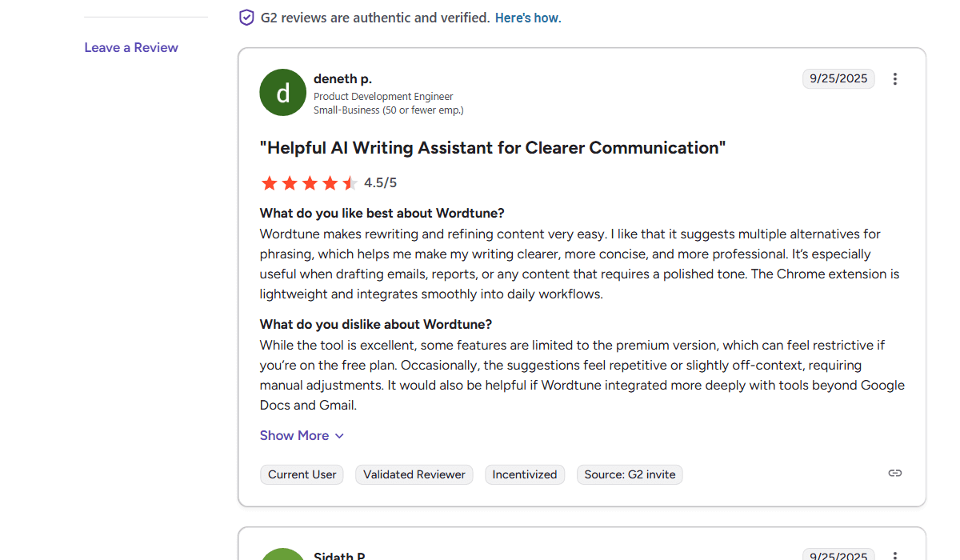The height and width of the screenshot is (560, 960).
Task: Click Sidath P. green avatar
Action: (283, 554)
